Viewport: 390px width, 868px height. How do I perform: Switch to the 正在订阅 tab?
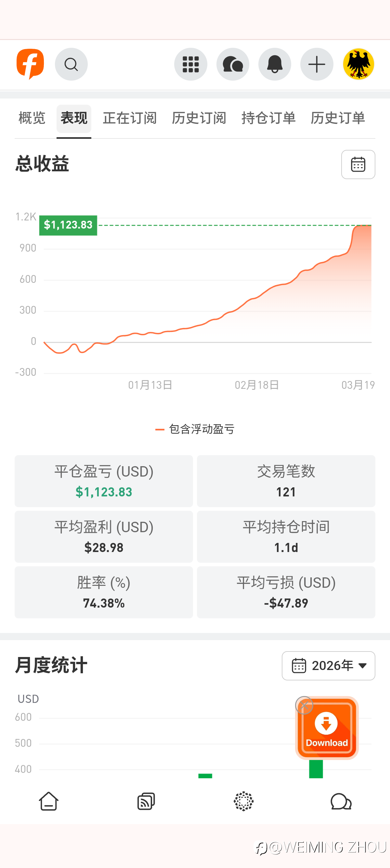[x=130, y=118]
